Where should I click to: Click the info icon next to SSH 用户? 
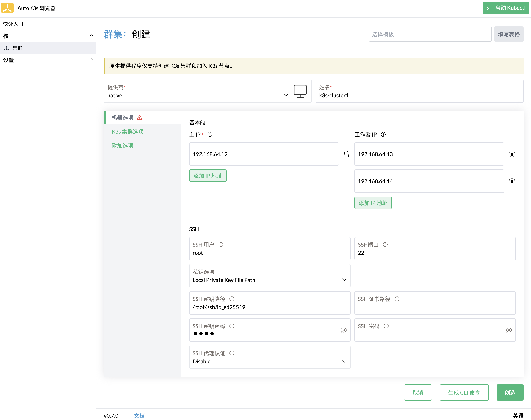221,245
